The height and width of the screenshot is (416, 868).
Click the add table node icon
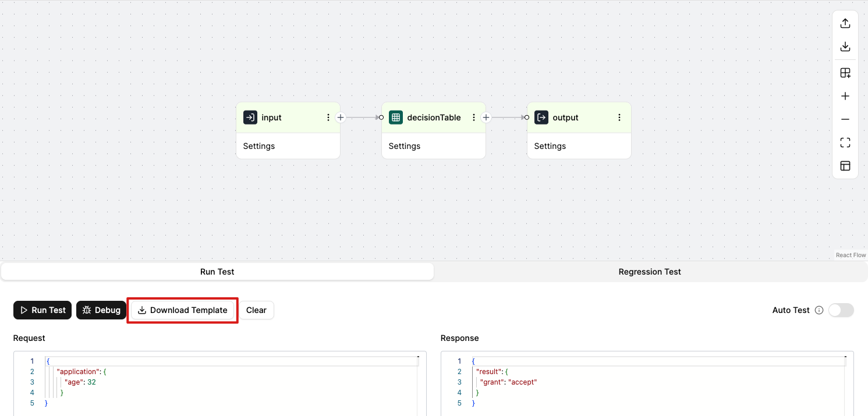(845, 73)
